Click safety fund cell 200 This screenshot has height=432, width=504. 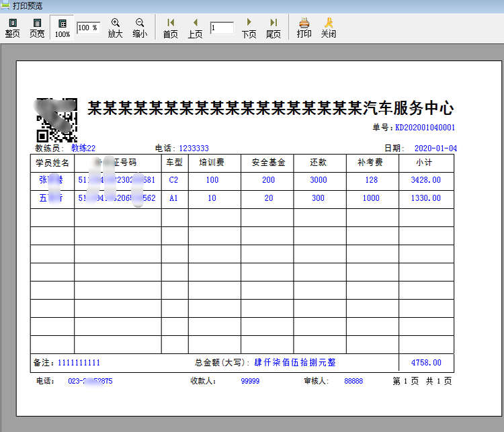click(x=268, y=180)
